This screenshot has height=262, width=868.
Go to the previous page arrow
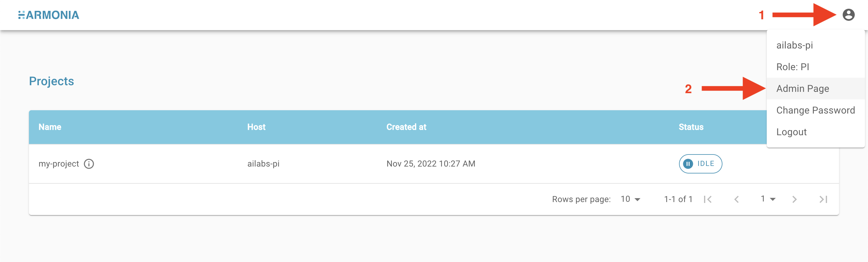[x=737, y=199]
